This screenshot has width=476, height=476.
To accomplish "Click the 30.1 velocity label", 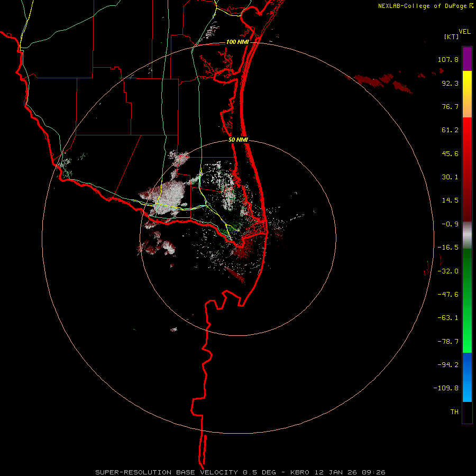I will click(x=450, y=177).
